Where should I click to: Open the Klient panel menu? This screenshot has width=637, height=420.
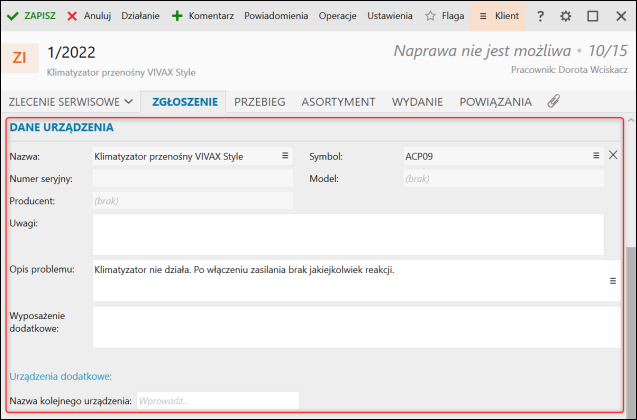pos(498,16)
